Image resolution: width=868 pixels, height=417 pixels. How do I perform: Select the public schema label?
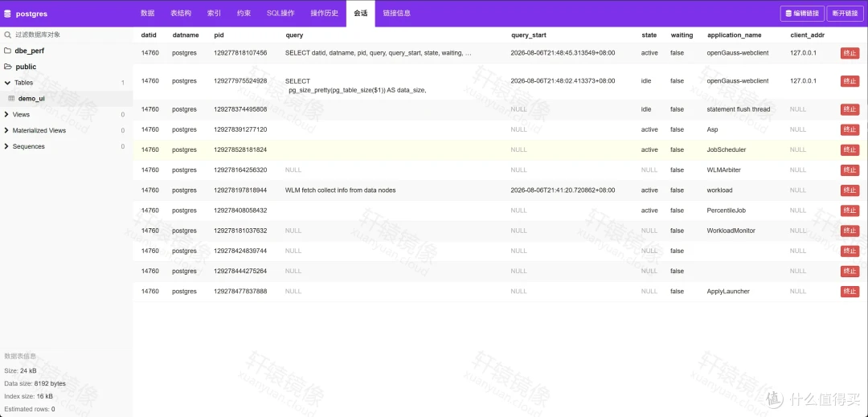[26, 67]
